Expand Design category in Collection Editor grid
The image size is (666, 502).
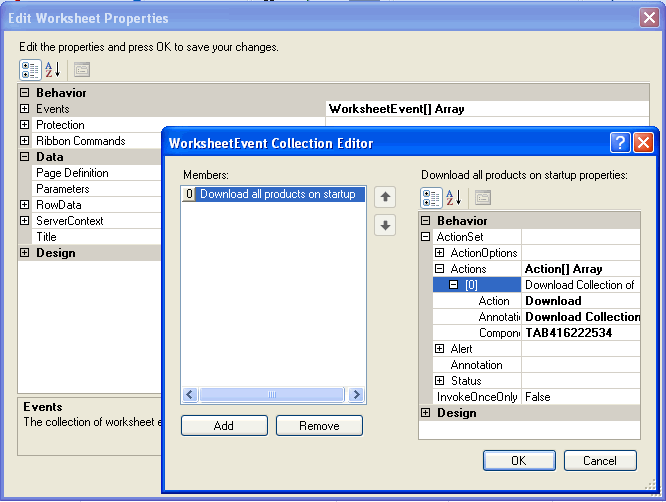(x=426, y=412)
